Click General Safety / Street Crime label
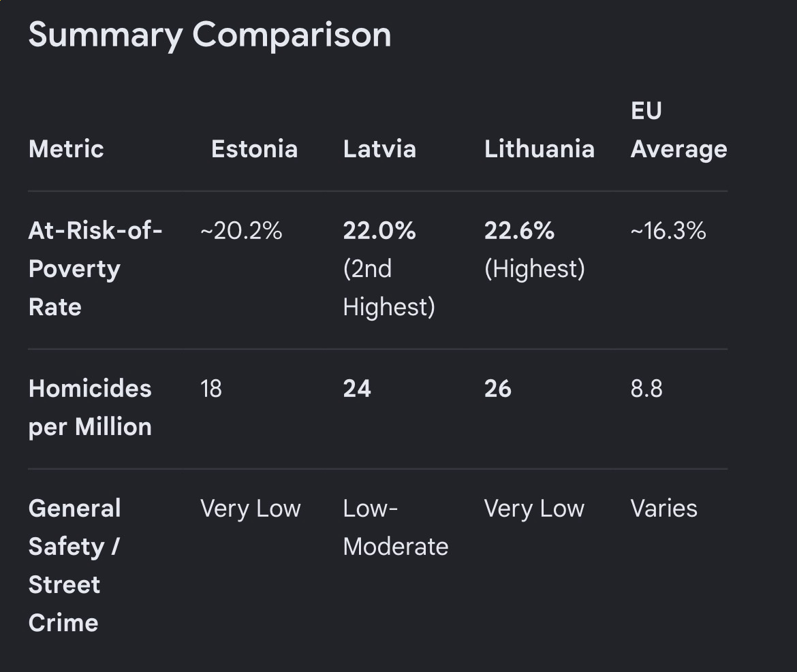 (75, 566)
